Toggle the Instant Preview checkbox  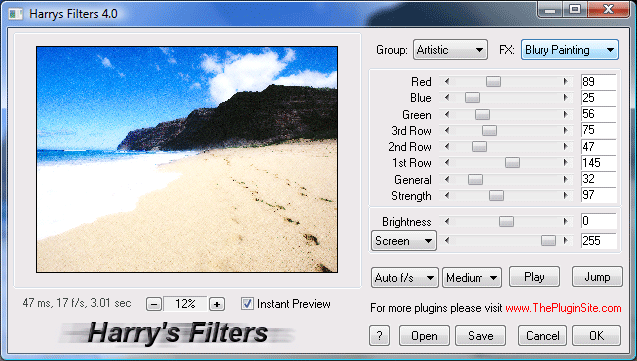coord(247,304)
